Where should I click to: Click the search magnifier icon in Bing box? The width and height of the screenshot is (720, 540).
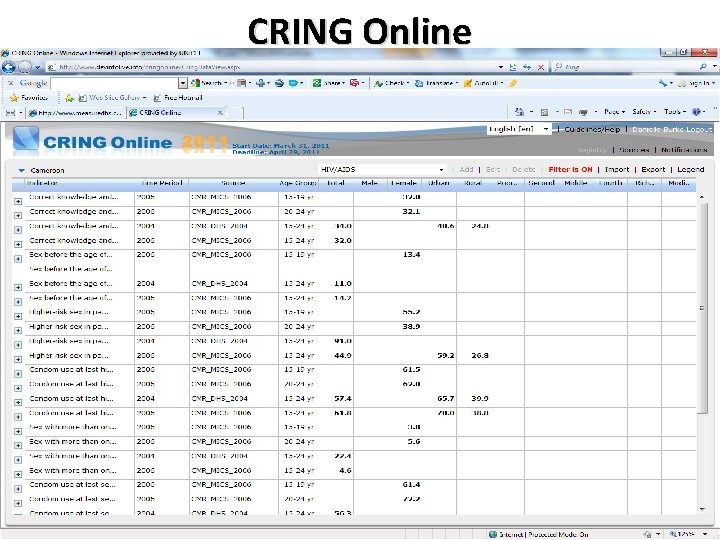(703, 67)
